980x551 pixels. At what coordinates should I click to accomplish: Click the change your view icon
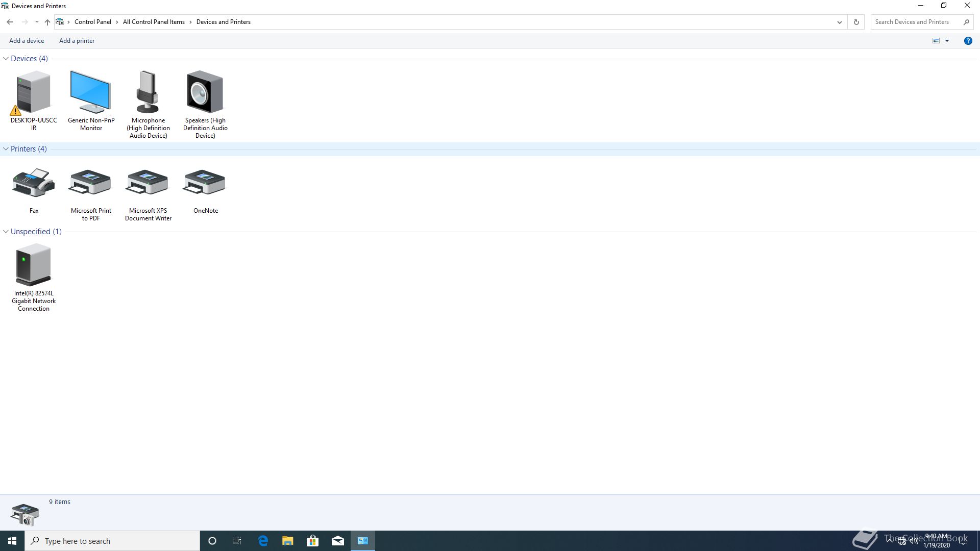(936, 41)
